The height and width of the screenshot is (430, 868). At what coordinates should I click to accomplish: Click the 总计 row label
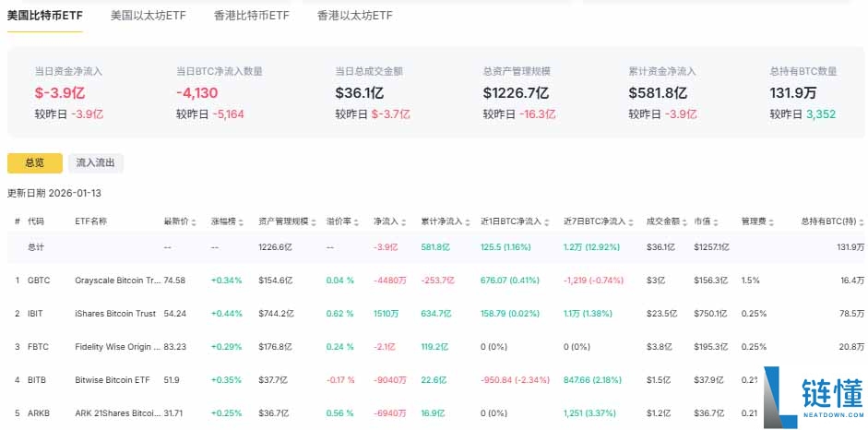(36, 247)
